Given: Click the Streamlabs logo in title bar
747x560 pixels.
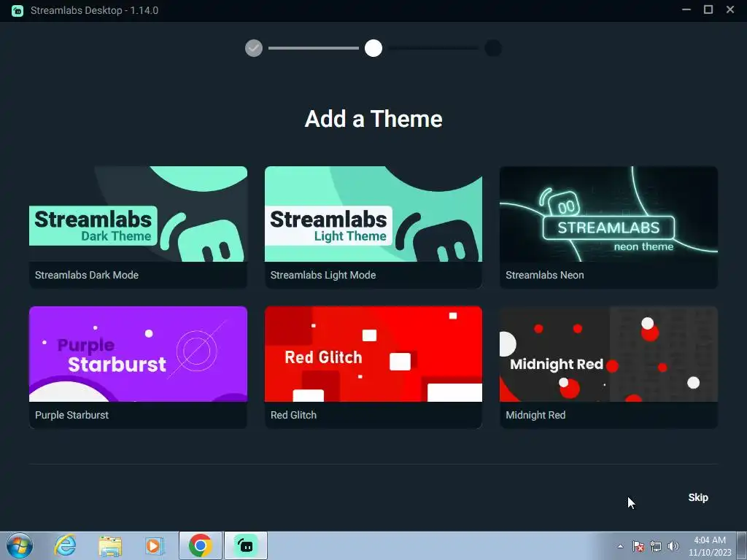Looking at the screenshot, I should pyautogui.click(x=18, y=10).
